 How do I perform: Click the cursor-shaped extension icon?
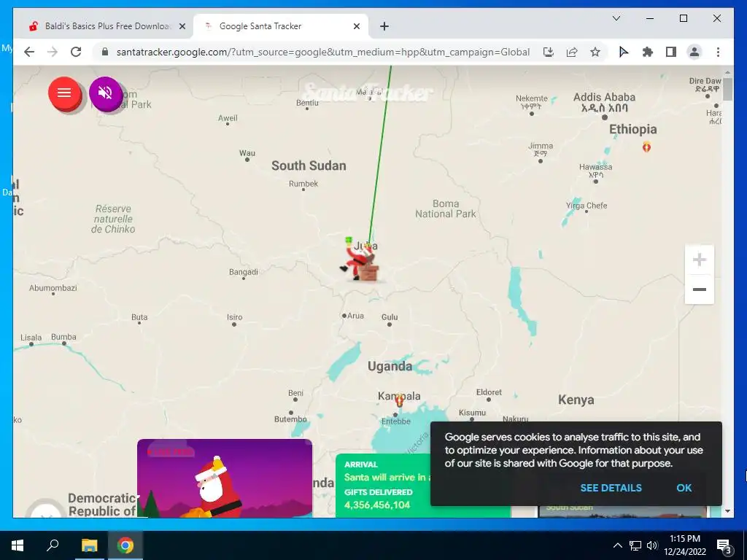623,52
